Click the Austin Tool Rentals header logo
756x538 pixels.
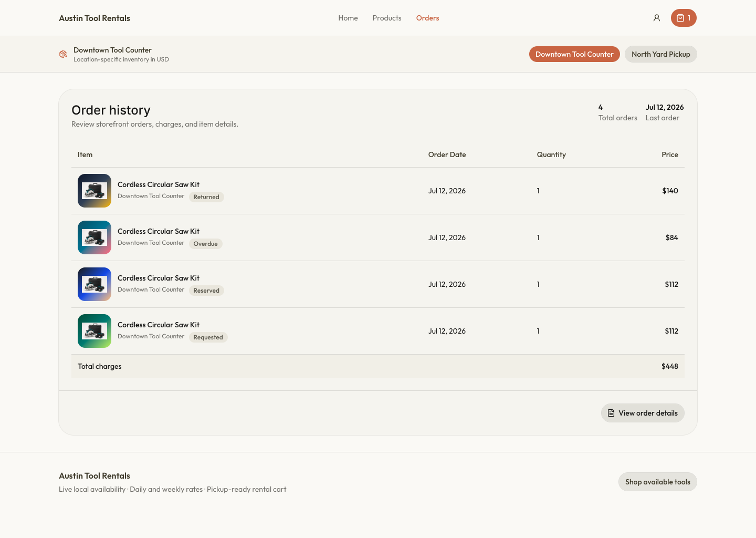[94, 18]
